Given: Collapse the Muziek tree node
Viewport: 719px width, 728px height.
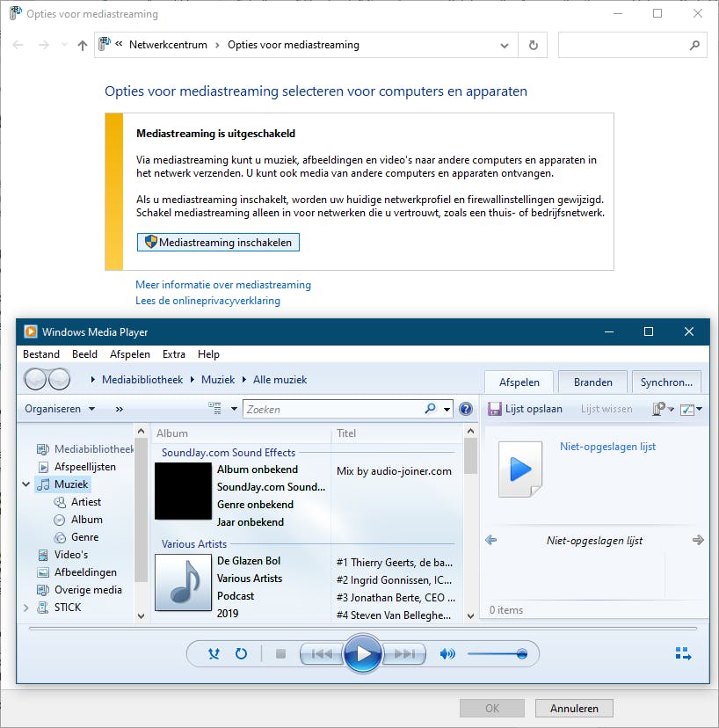Looking at the screenshot, I should (x=26, y=484).
